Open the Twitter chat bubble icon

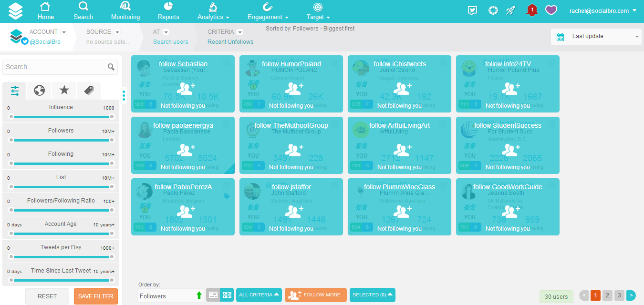coord(472,10)
